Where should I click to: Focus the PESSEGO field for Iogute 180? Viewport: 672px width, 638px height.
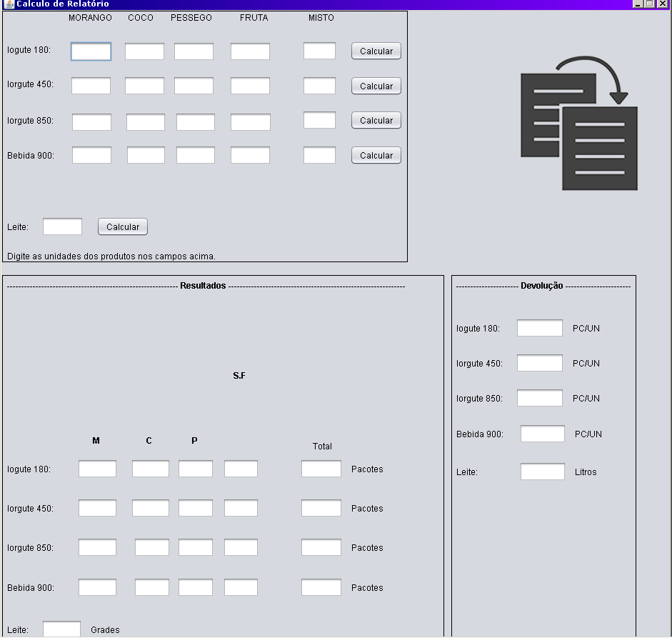(194, 51)
